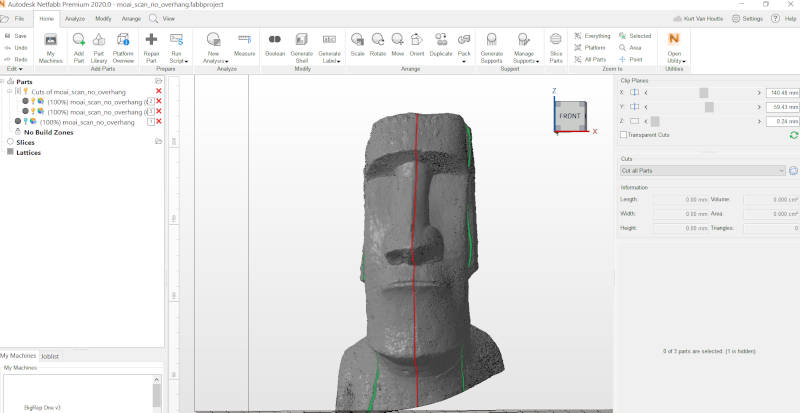Enable the Transparent Cuts checkbox
800x413 pixels.
click(x=623, y=135)
